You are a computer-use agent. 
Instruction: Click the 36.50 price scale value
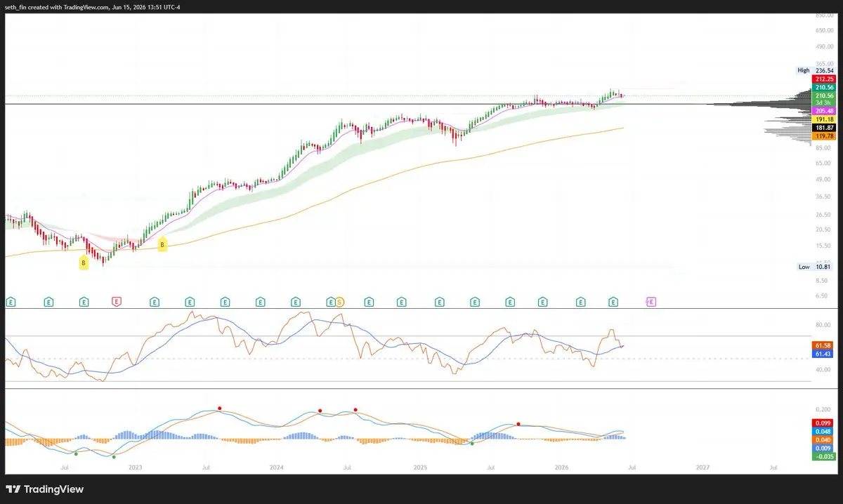(x=825, y=197)
